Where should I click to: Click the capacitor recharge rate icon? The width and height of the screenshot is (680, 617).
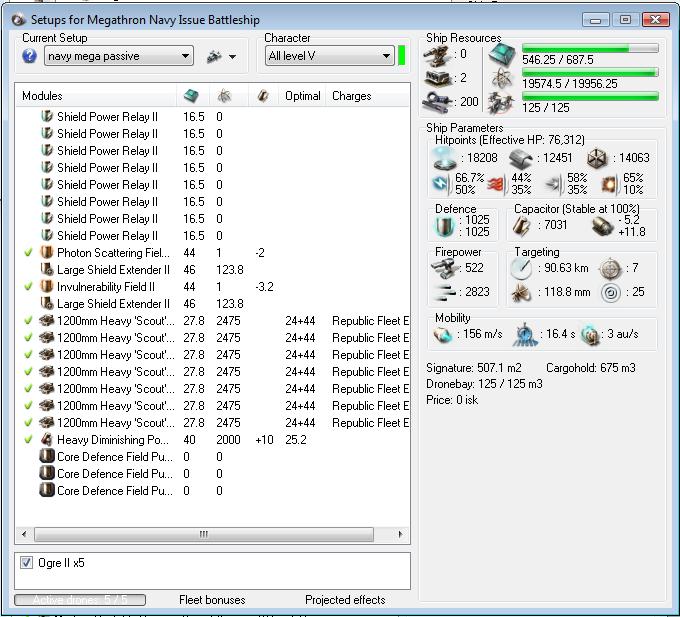[x=602, y=226]
